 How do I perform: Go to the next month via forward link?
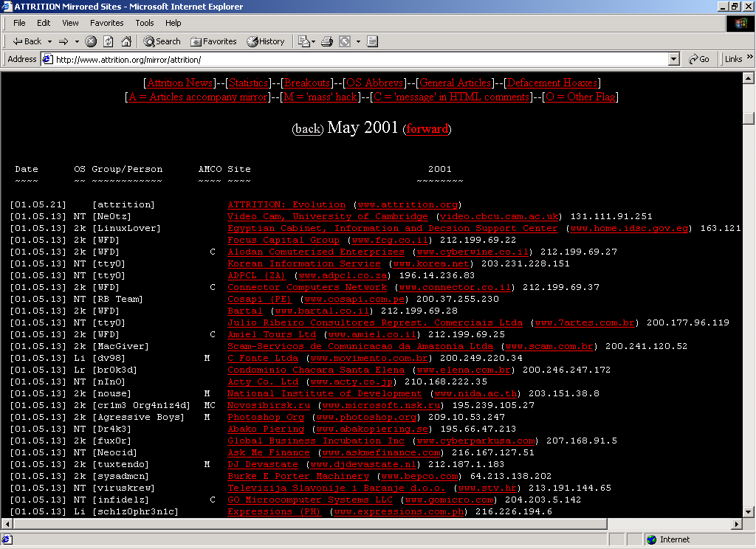coord(427,128)
